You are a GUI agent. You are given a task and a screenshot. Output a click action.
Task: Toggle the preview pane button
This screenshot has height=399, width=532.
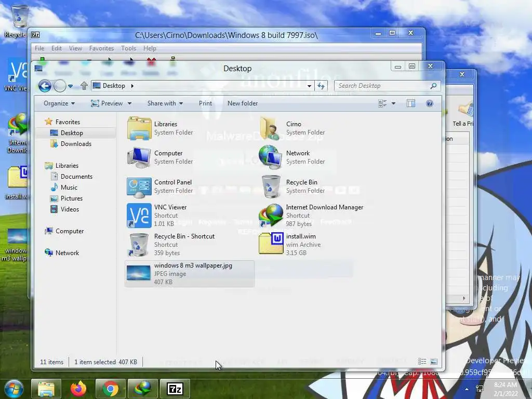411,103
